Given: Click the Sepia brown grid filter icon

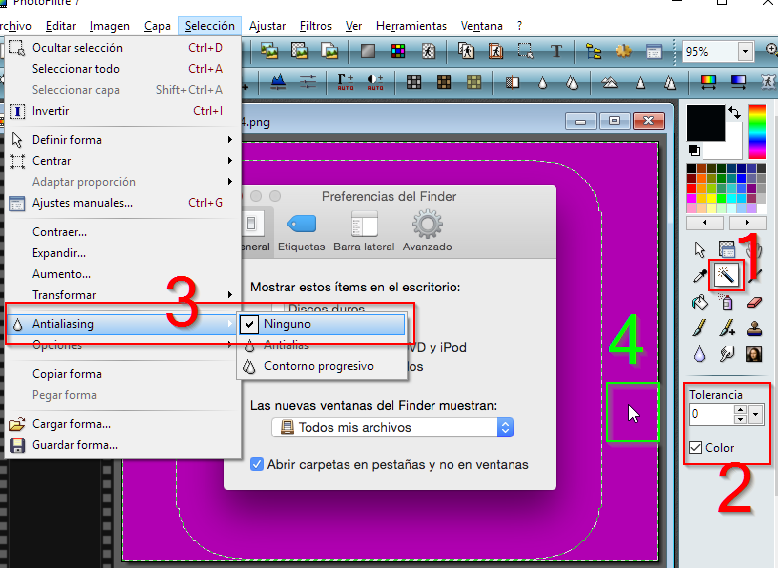Looking at the screenshot, I should point(444,82).
